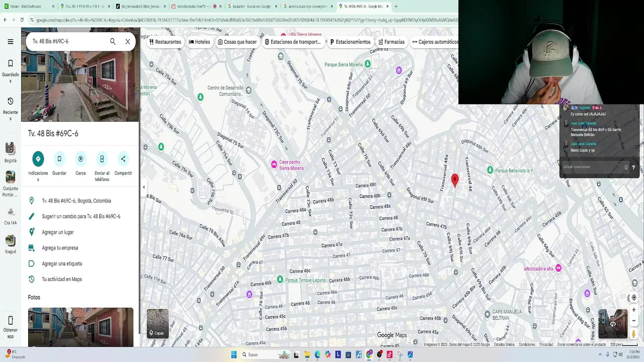Zoom out with the minus button
The width and height of the screenshot is (644, 362).
[634, 321]
